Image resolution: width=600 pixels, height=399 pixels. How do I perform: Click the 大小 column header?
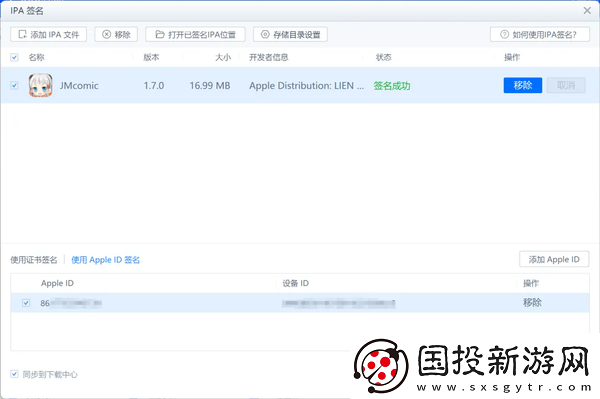pos(223,57)
